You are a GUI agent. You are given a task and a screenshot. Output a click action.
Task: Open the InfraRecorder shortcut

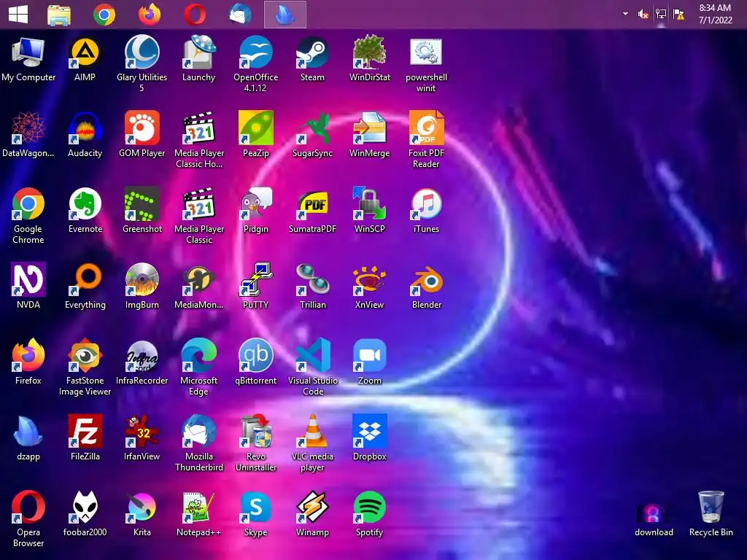click(x=142, y=356)
